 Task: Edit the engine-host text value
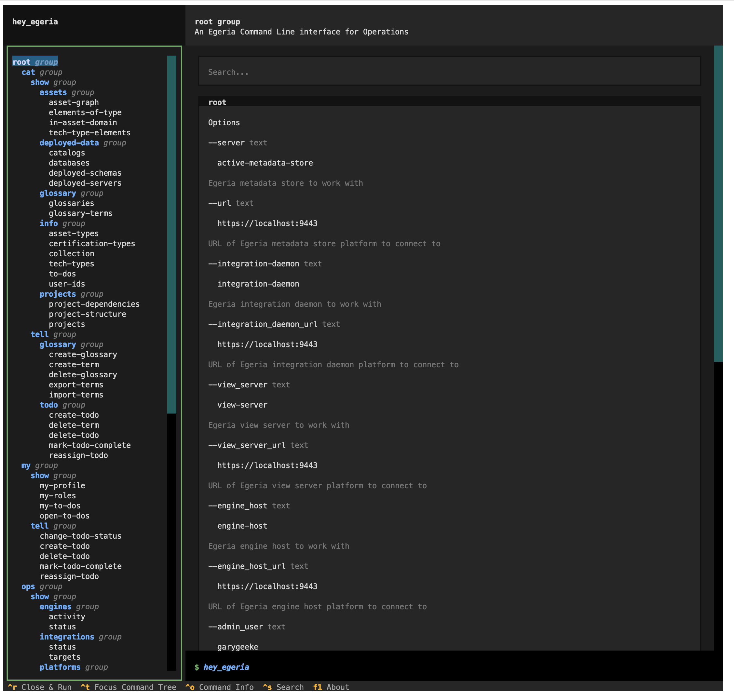[x=242, y=525]
